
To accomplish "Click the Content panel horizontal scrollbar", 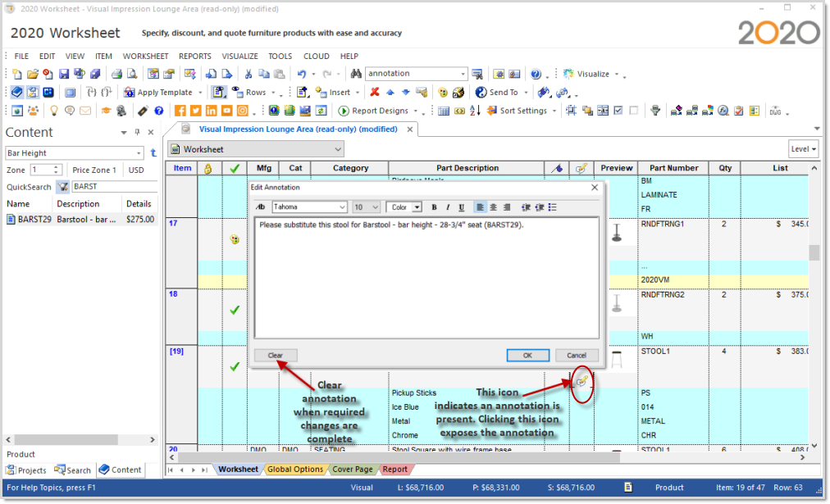I will click(x=66, y=439).
